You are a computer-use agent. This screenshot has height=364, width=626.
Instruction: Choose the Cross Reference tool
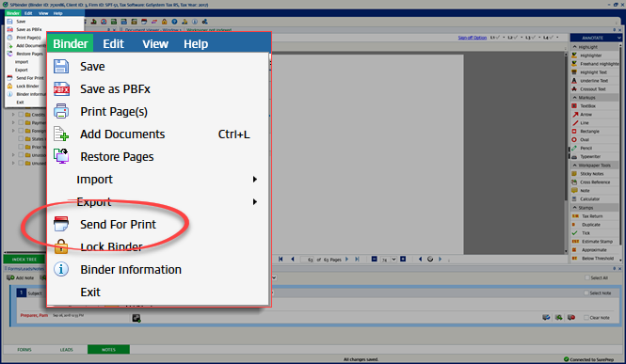594,182
